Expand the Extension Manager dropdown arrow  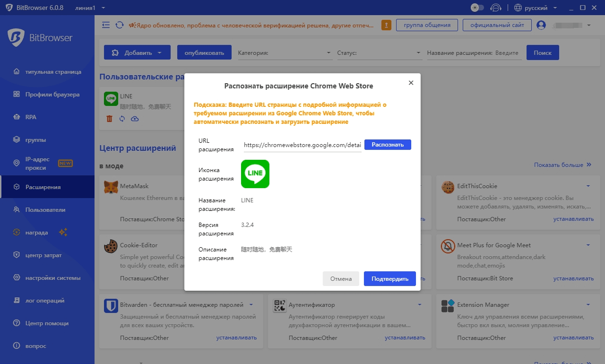pyautogui.click(x=588, y=304)
